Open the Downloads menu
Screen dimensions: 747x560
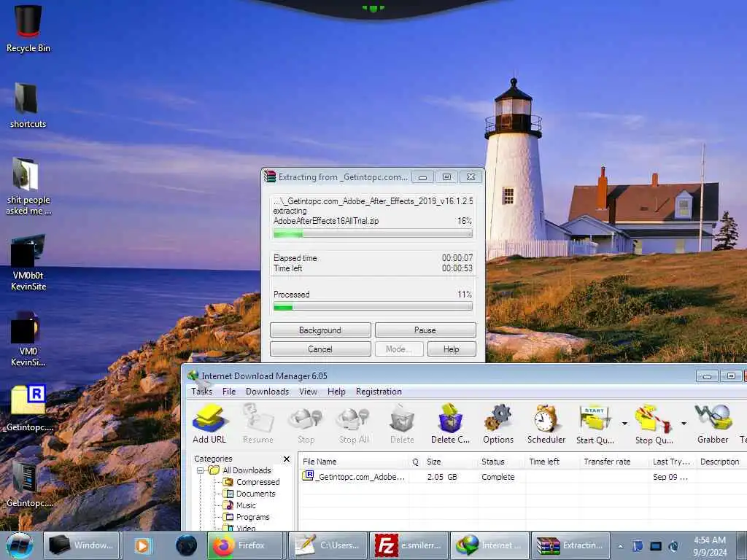click(267, 392)
